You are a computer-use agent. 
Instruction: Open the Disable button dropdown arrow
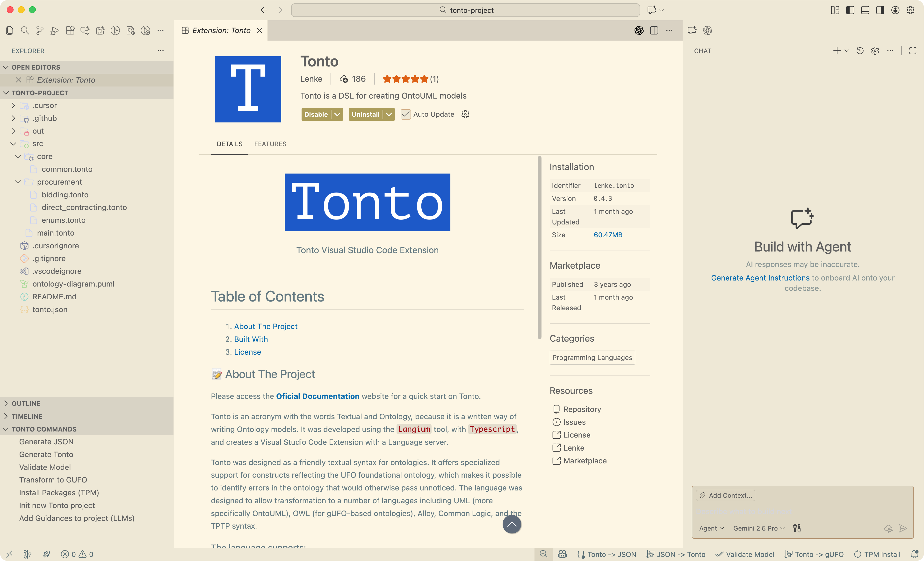click(x=338, y=114)
